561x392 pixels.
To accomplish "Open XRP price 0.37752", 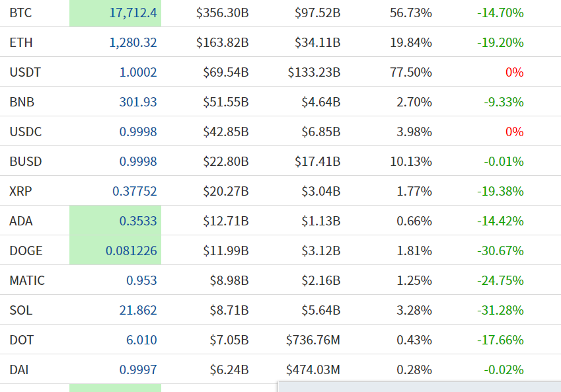I will point(135,191).
